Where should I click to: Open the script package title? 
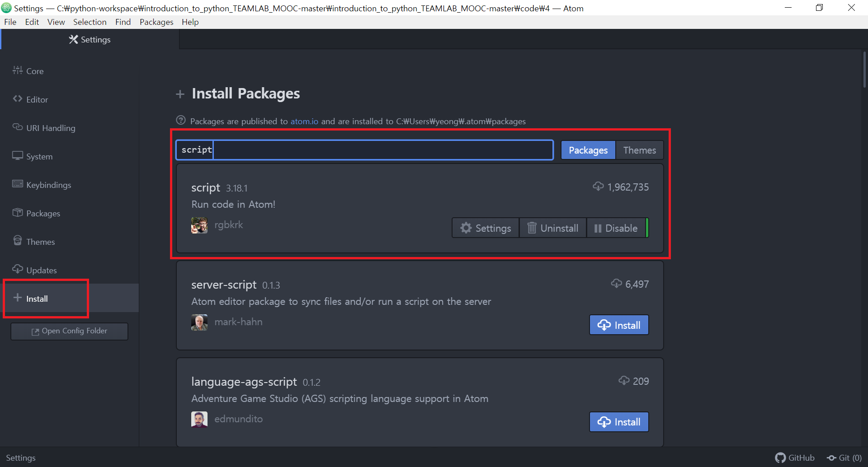coord(206,187)
